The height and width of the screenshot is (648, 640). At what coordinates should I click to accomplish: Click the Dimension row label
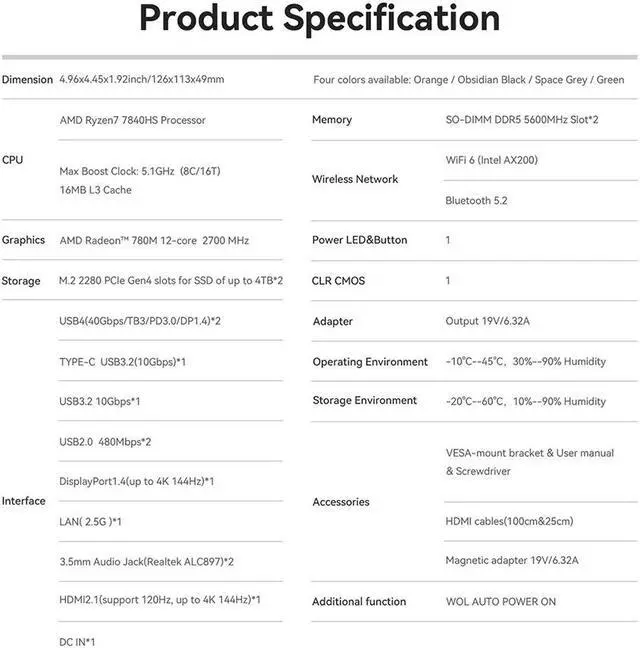(x=27, y=80)
